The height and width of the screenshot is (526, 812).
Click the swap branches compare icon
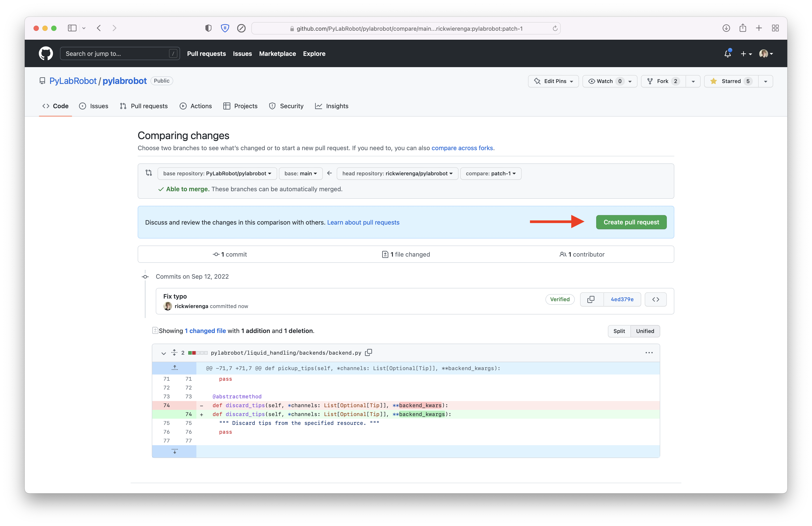(148, 173)
